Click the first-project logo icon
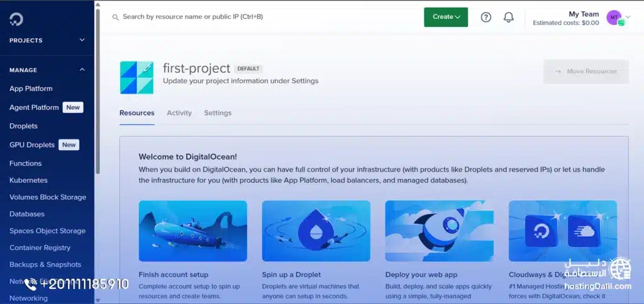 point(136,78)
